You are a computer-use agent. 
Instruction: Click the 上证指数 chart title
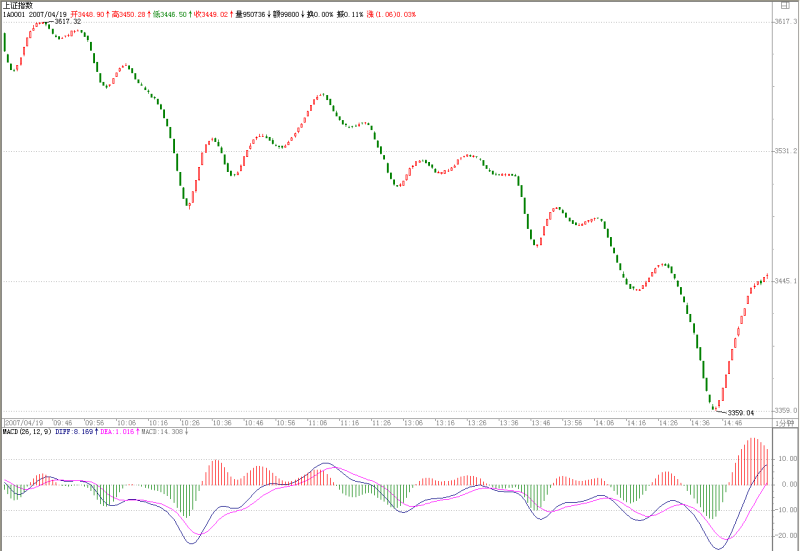(18, 6)
